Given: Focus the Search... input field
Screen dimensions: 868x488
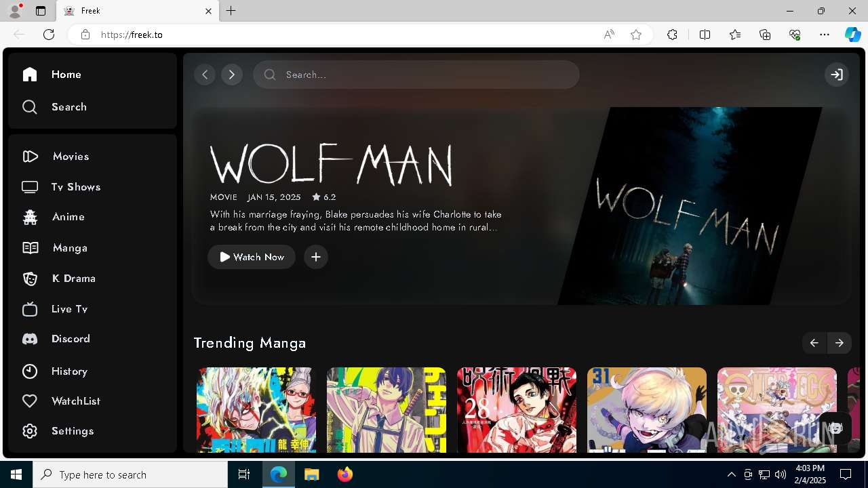Looking at the screenshot, I should click(416, 75).
